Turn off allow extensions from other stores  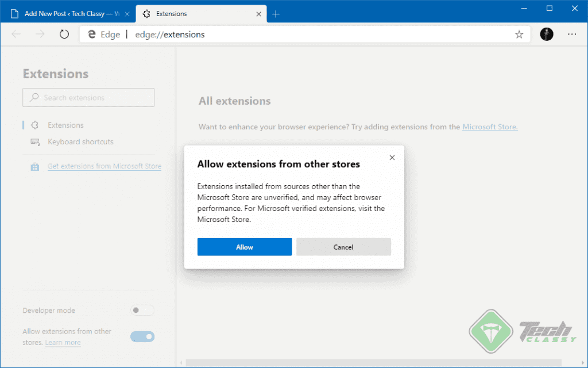[x=142, y=336]
